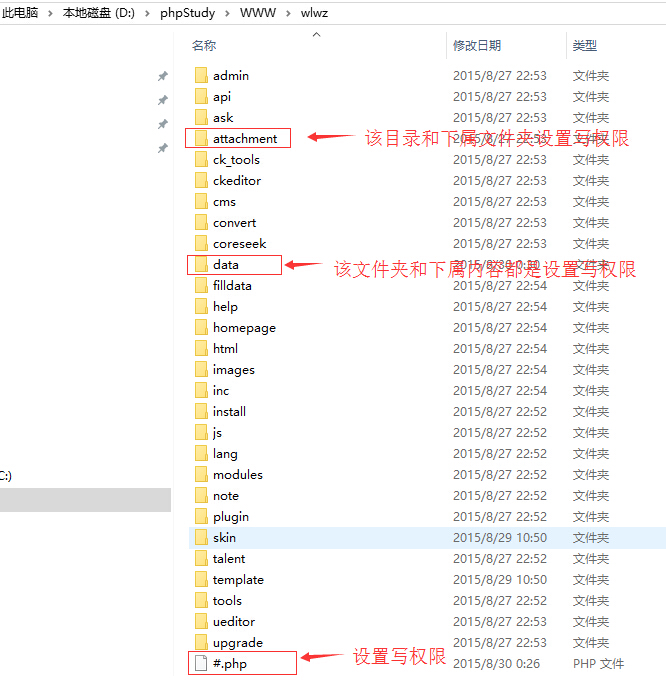Image resolution: width=666 pixels, height=685 pixels.
Task: Click the topmost pin icon in sidebar
Action: (163, 77)
